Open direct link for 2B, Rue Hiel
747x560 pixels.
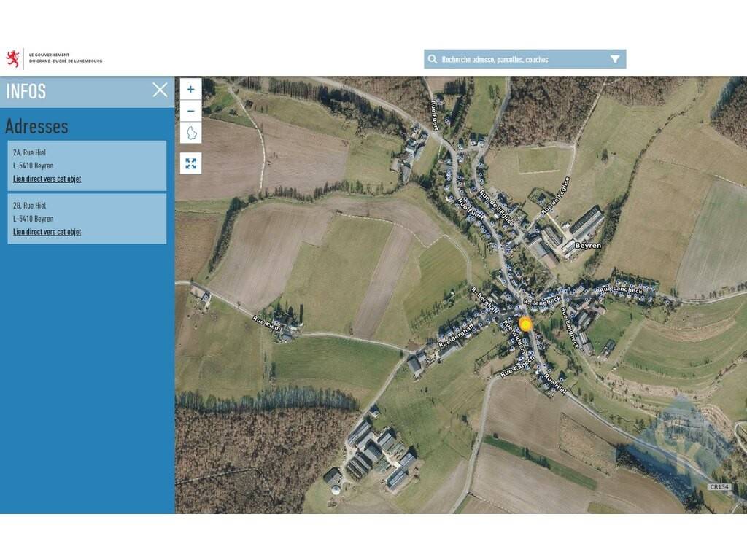47,232
